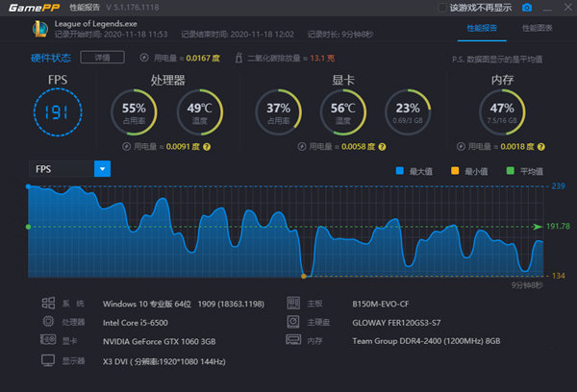Click the minimum value orange marker on the chart
This screenshot has width=577, height=392.
(304, 276)
